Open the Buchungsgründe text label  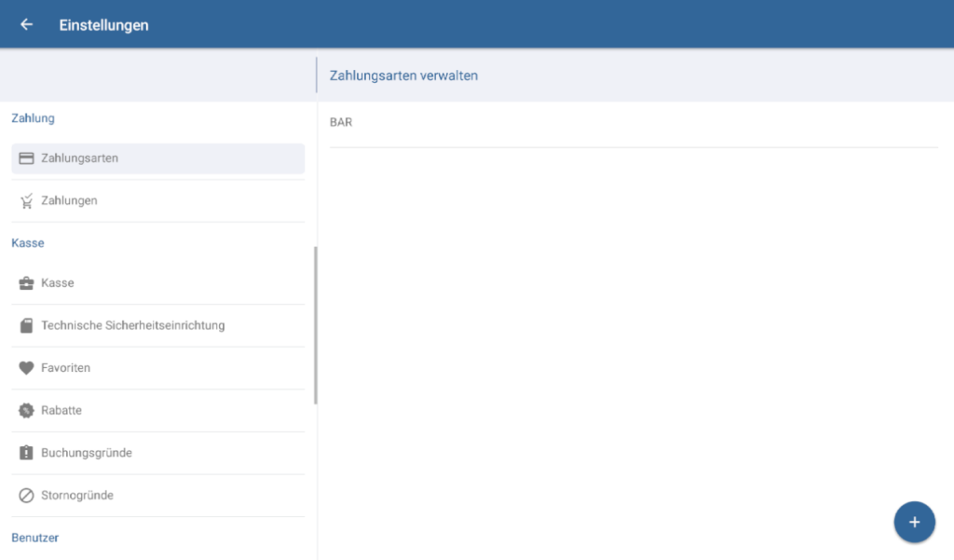(x=87, y=453)
